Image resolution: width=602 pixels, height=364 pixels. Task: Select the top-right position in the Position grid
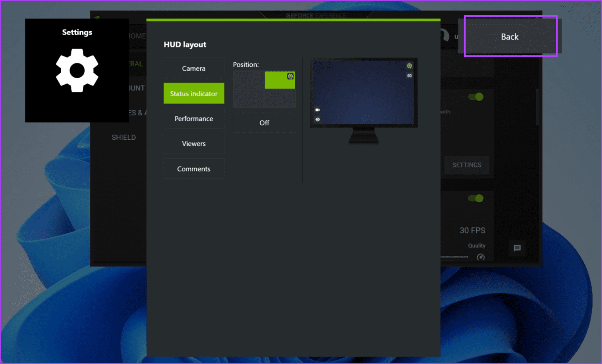[x=280, y=80]
